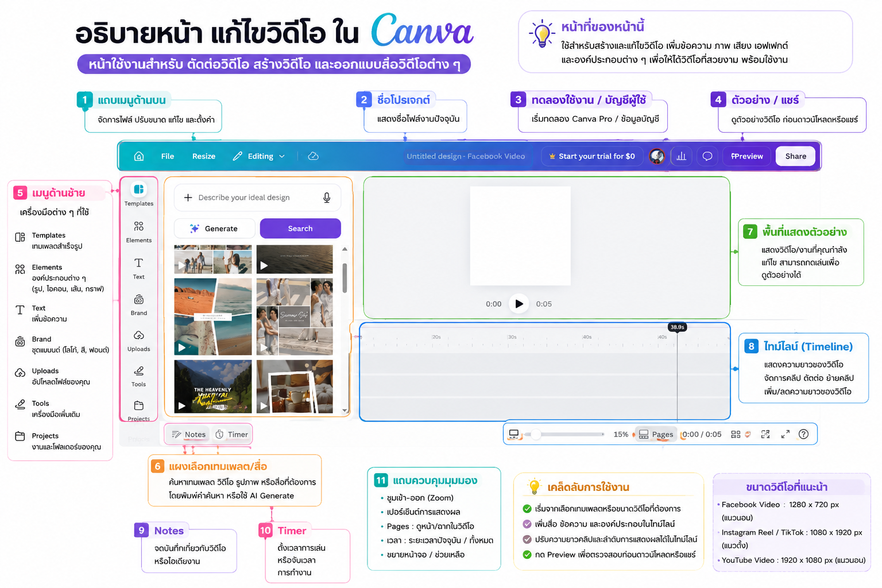Click the 38.9s timeline playhead marker
This screenshot has width=882, height=588.
678,327
